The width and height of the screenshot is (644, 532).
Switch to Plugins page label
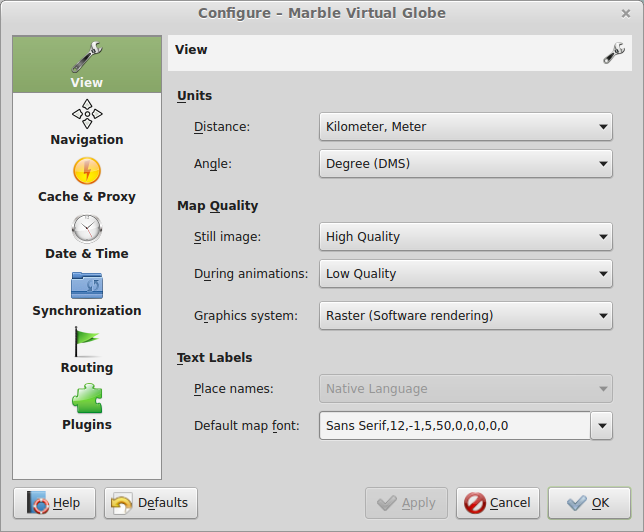[87, 424]
